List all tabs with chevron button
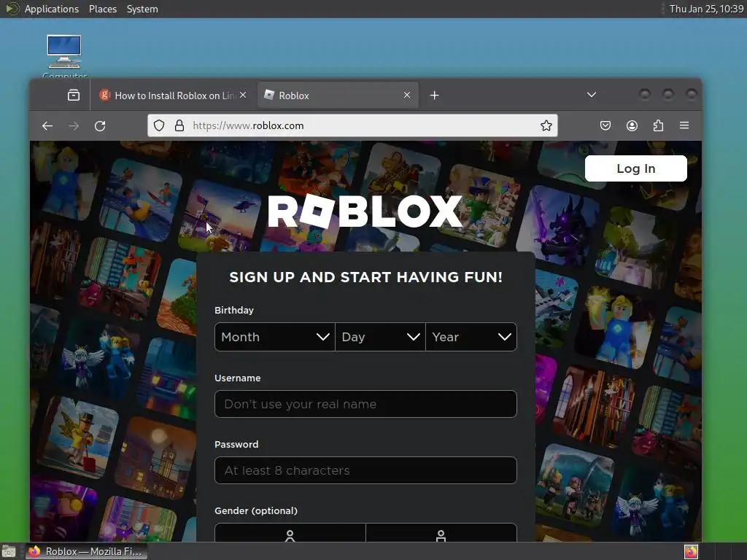 click(591, 95)
